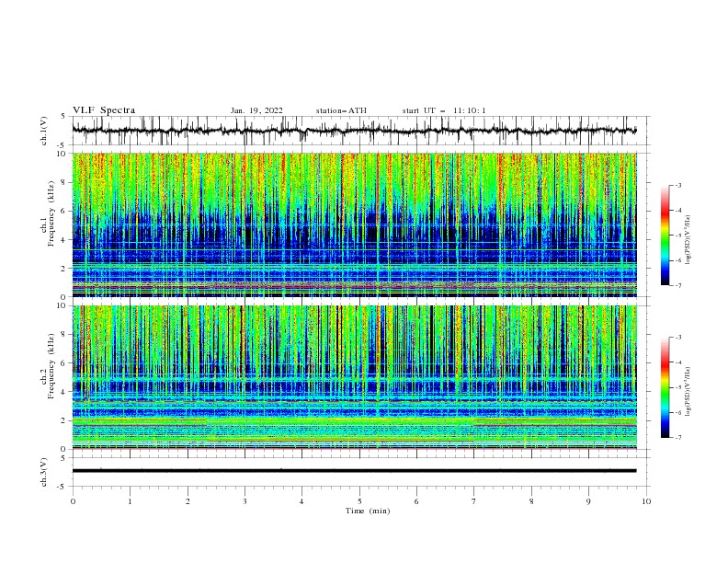Click the ch.1 spectrogram plot
The height and width of the screenshot is (563, 728).
355,224
